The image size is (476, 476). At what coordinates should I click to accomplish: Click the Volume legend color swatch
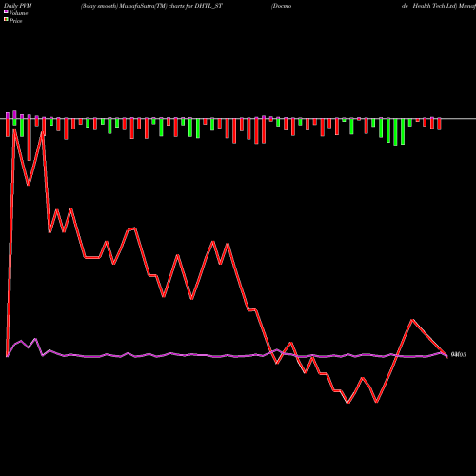tap(6, 11)
